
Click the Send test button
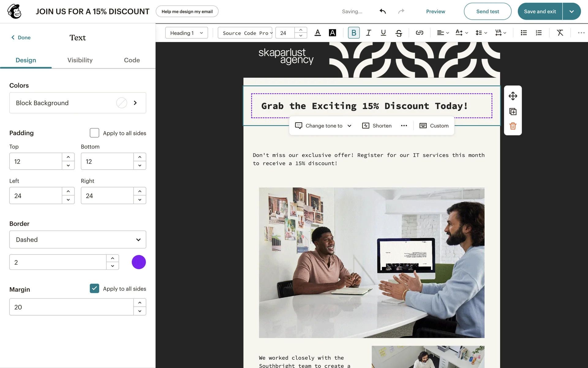click(x=488, y=11)
